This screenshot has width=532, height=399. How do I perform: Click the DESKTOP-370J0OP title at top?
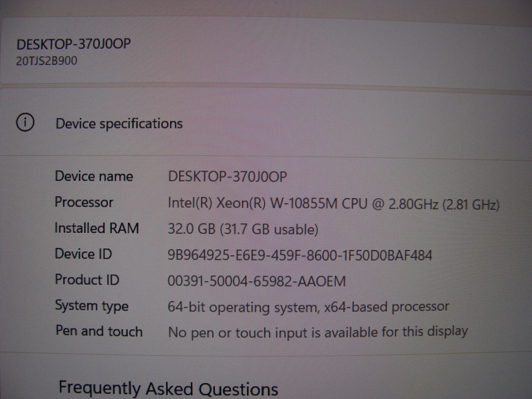tap(73, 44)
